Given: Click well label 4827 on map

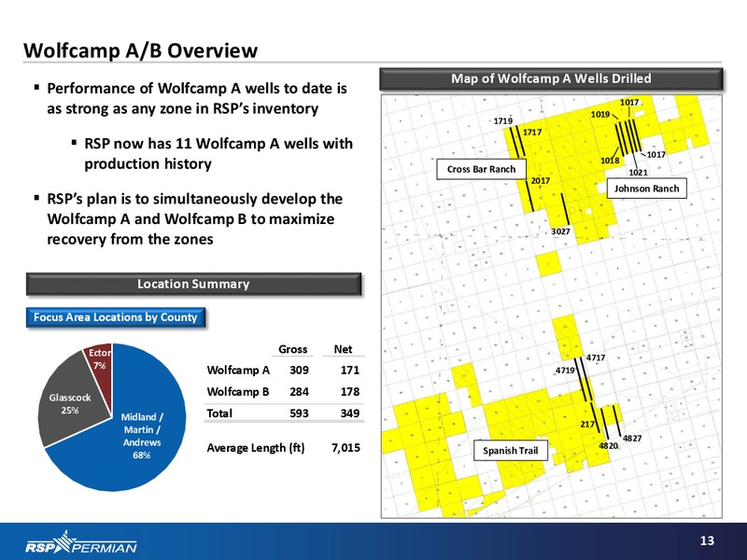Looking at the screenshot, I should [x=632, y=438].
